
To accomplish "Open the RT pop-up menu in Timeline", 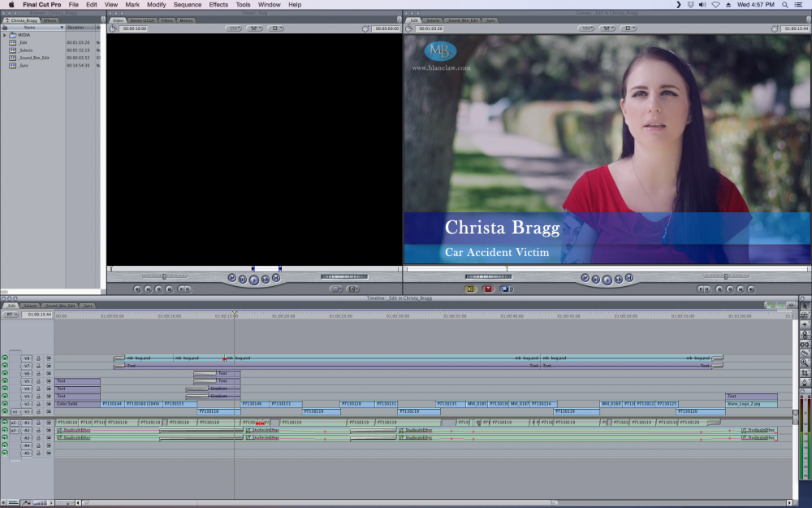I will [11, 315].
